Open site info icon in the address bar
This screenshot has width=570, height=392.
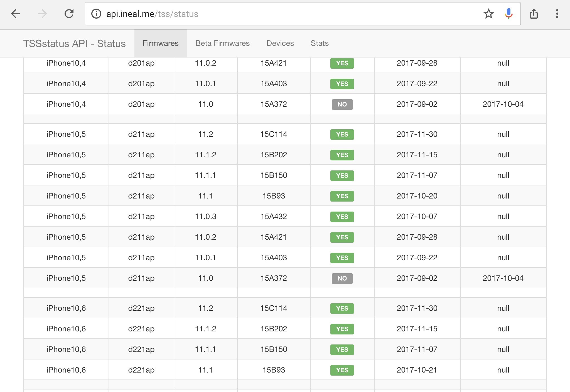(x=96, y=14)
